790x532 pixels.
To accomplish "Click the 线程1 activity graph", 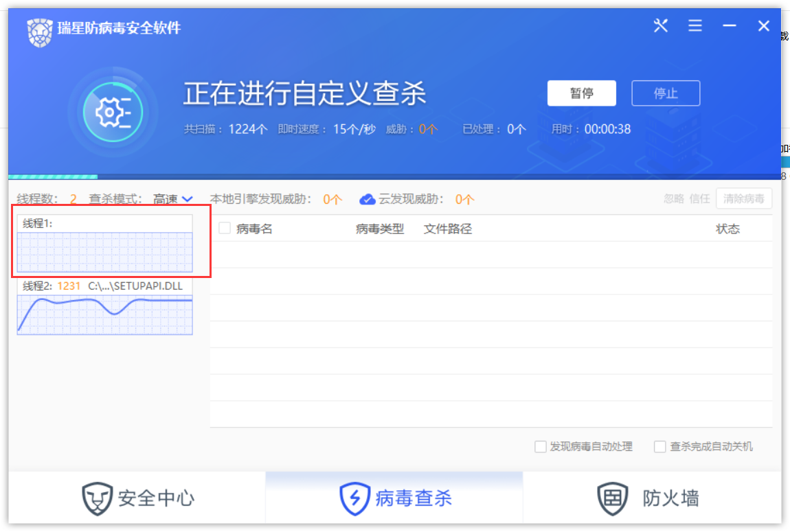I will (105, 252).
